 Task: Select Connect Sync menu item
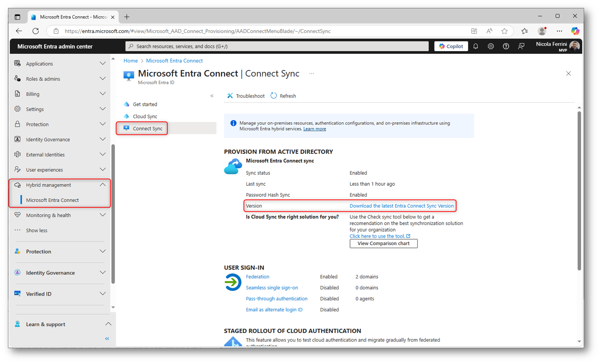(147, 128)
